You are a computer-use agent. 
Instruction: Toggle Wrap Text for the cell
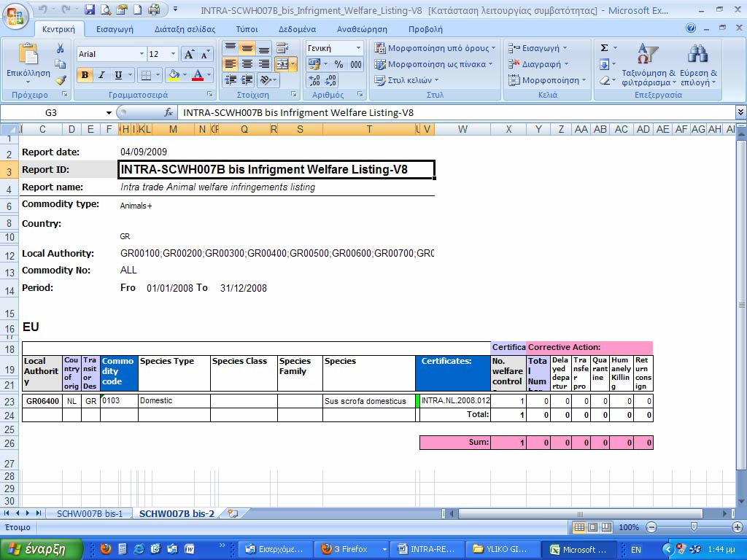(x=282, y=47)
